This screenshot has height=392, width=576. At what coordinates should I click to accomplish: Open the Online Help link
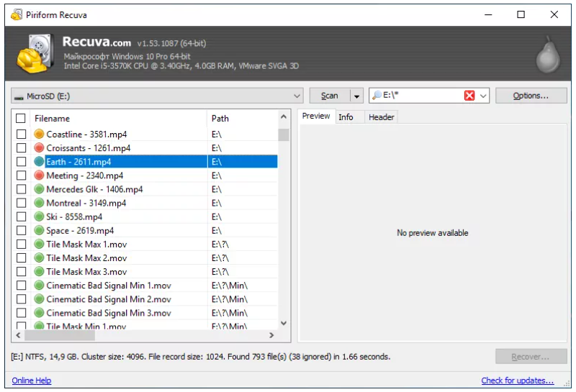coord(32,380)
